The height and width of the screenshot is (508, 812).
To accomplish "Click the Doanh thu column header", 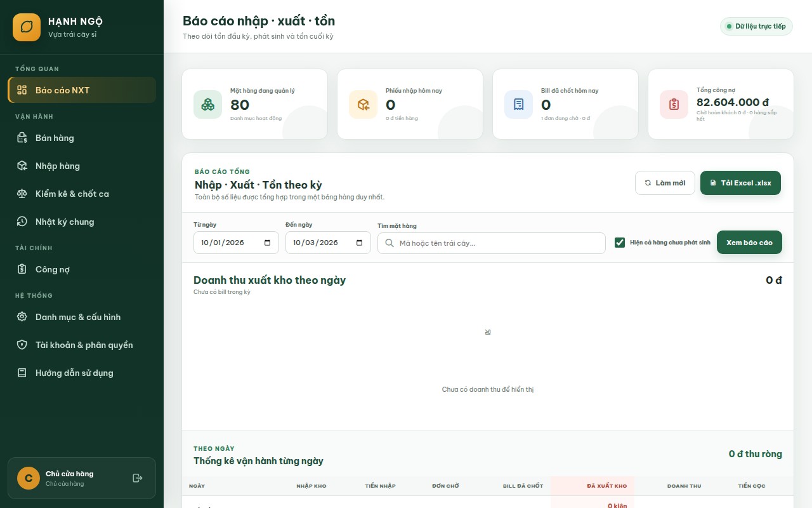I will point(684,486).
